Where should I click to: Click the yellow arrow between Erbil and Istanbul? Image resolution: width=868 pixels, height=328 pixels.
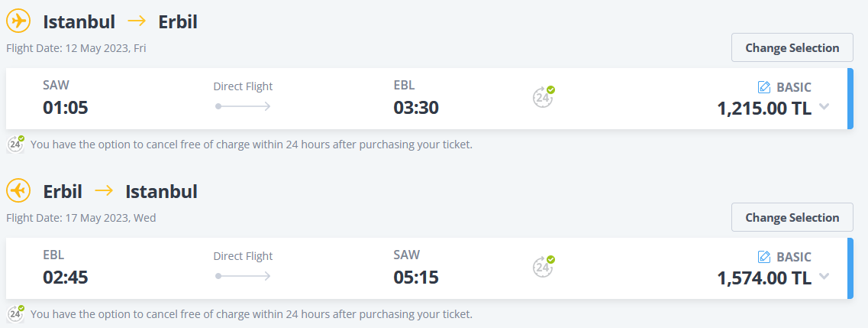pyautogui.click(x=104, y=190)
